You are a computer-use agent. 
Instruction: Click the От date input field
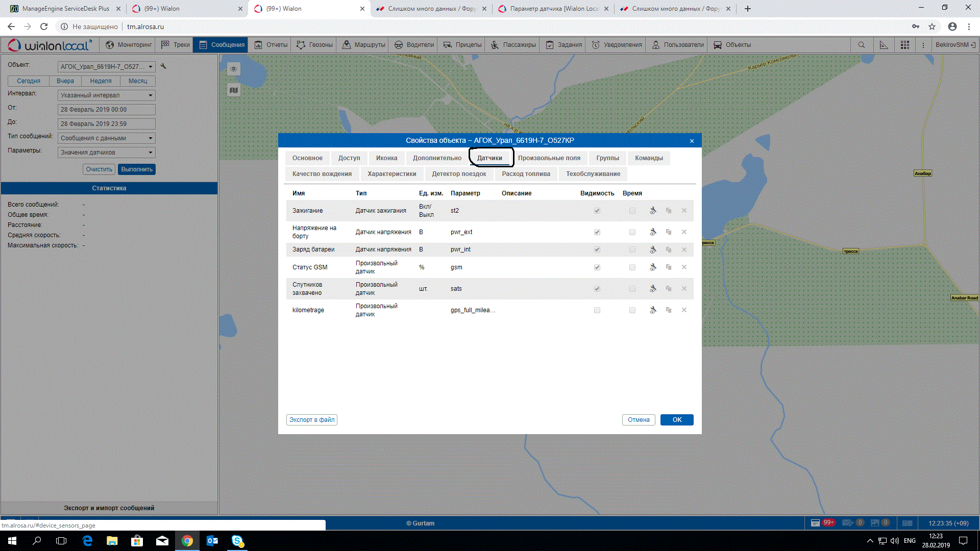click(106, 110)
